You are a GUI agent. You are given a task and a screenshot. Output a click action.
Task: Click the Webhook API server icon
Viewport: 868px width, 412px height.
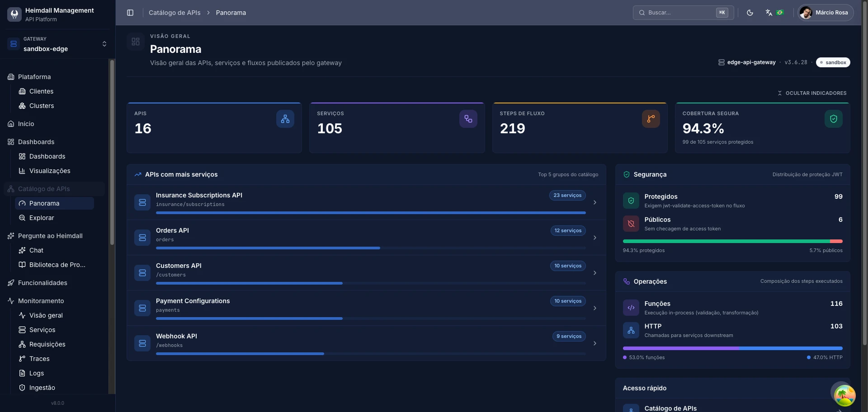point(142,343)
